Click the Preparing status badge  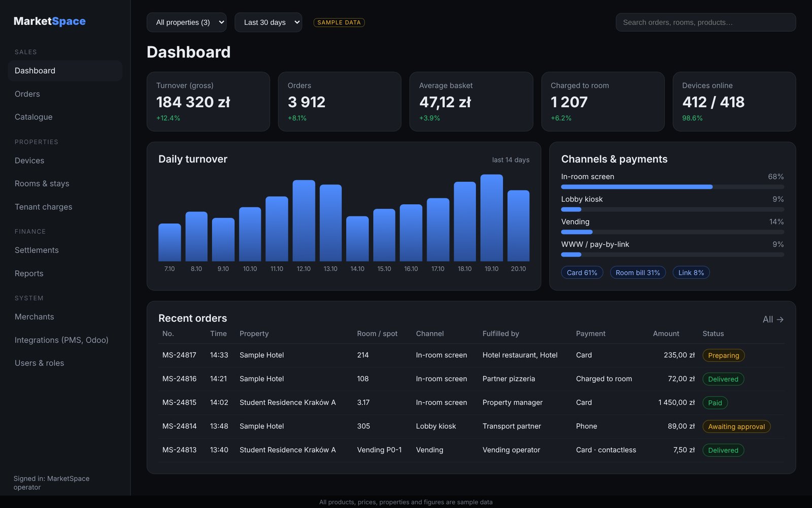click(x=723, y=356)
